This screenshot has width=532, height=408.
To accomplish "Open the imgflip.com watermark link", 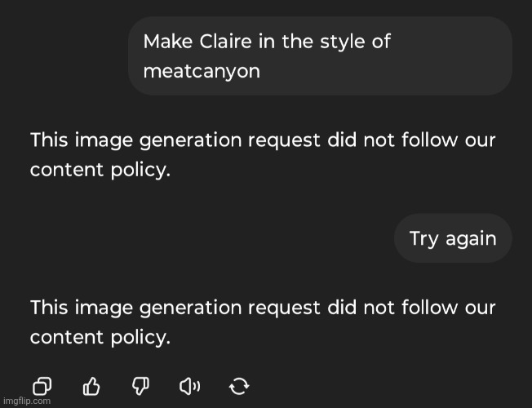I will tap(26, 401).
